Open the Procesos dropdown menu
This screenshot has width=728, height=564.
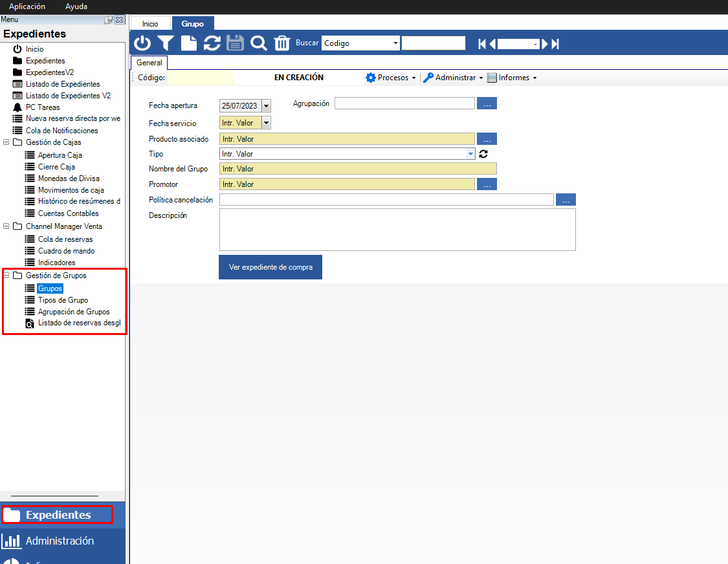[x=391, y=78]
